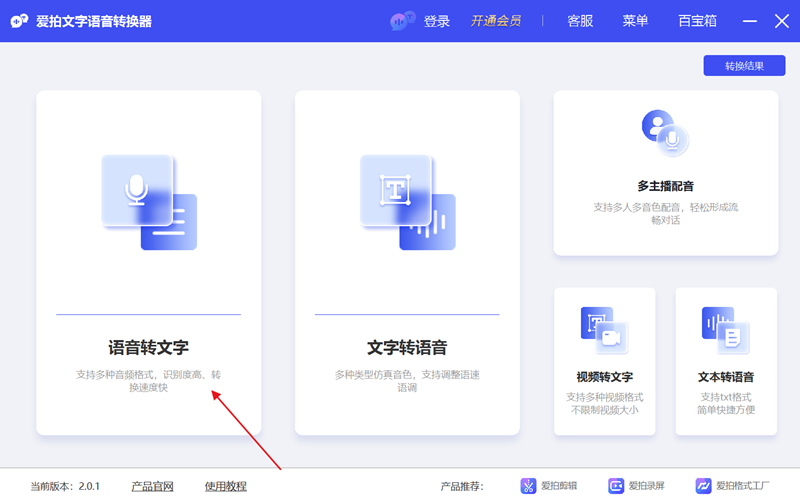This screenshot has width=800, height=501.
Task: Click the 产品推荐 label
Action: [462, 486]
